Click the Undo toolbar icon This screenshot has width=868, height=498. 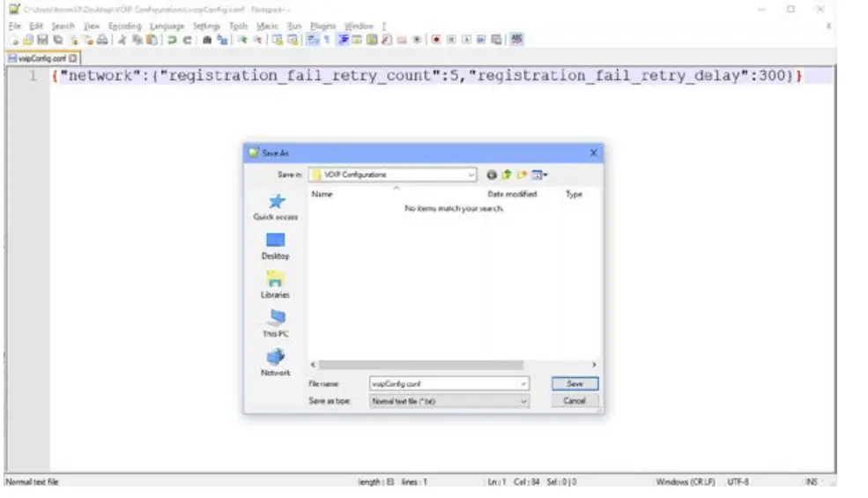pos(172,40)
